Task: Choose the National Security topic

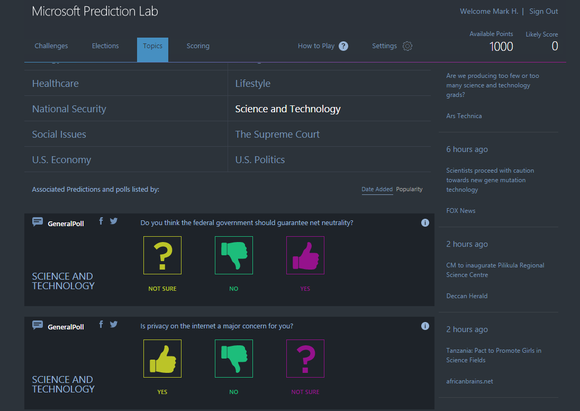Action: point(69,109)
